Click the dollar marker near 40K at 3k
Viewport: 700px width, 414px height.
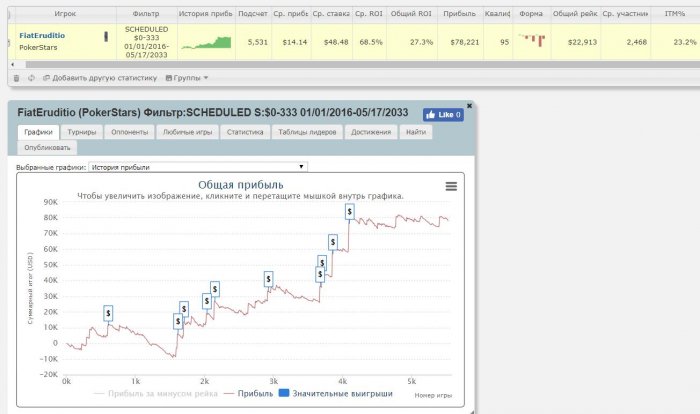(268, 279)
